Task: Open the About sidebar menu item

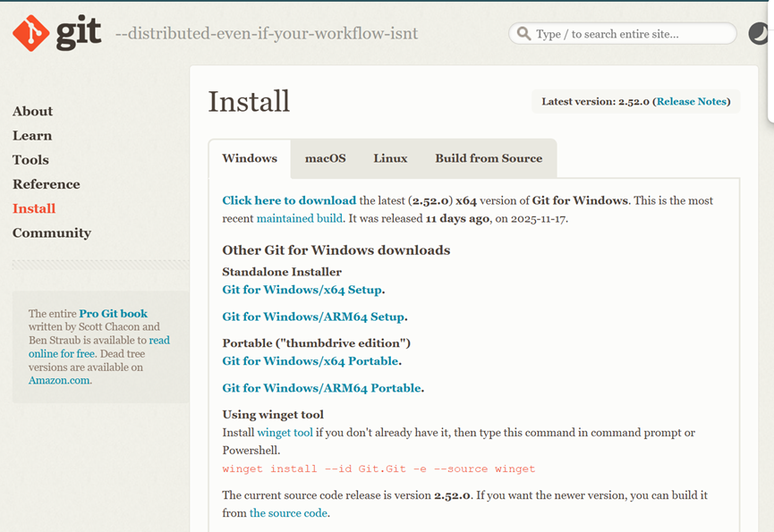Action: (32, 112)
